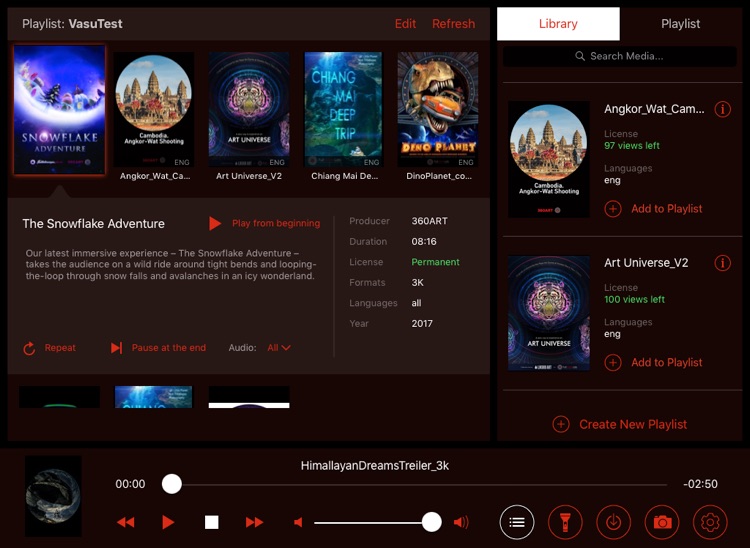Screen dimensions: 750x548
Task: Rewind the current media
Action: pos(126,522)
